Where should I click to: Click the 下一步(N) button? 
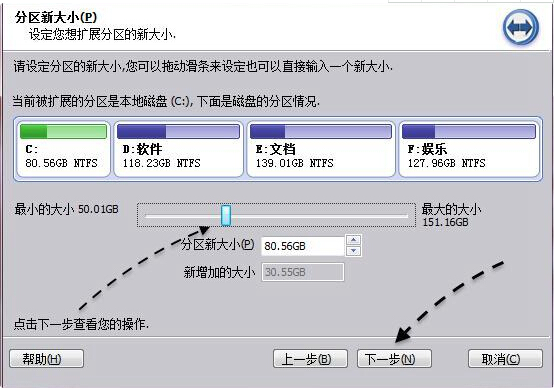click(394, 359)
